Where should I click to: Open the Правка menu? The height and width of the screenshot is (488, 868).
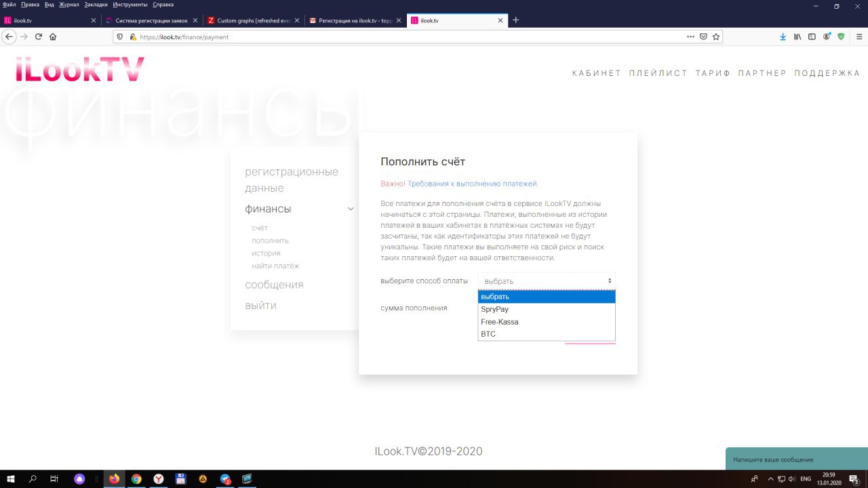[x=30, y=5]
